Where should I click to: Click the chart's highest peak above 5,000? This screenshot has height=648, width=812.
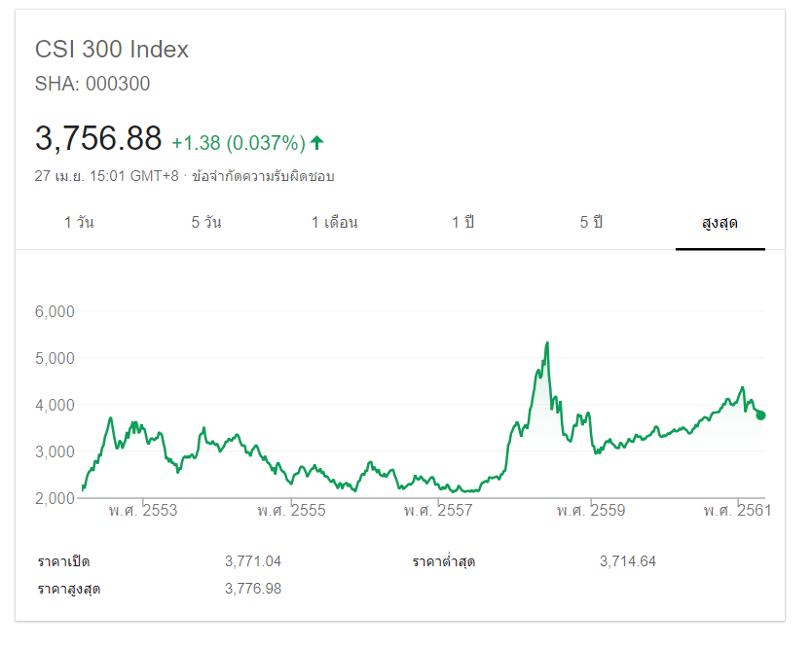click(x=547, y=343)
